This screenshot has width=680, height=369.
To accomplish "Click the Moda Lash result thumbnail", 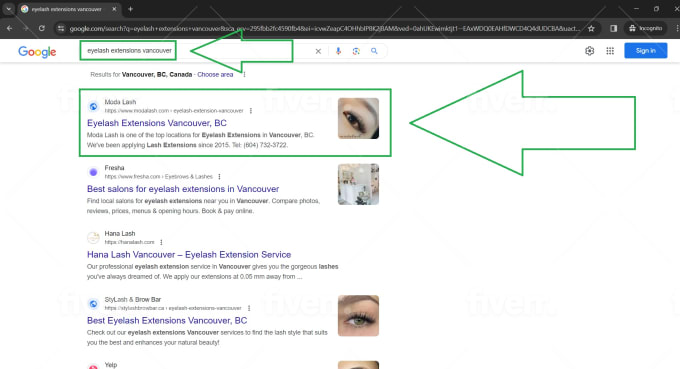I will pos(358,118).
